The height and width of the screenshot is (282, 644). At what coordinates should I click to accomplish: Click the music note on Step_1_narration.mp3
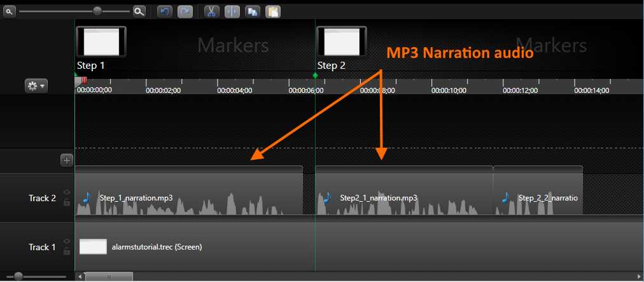(x=86, y=198)
